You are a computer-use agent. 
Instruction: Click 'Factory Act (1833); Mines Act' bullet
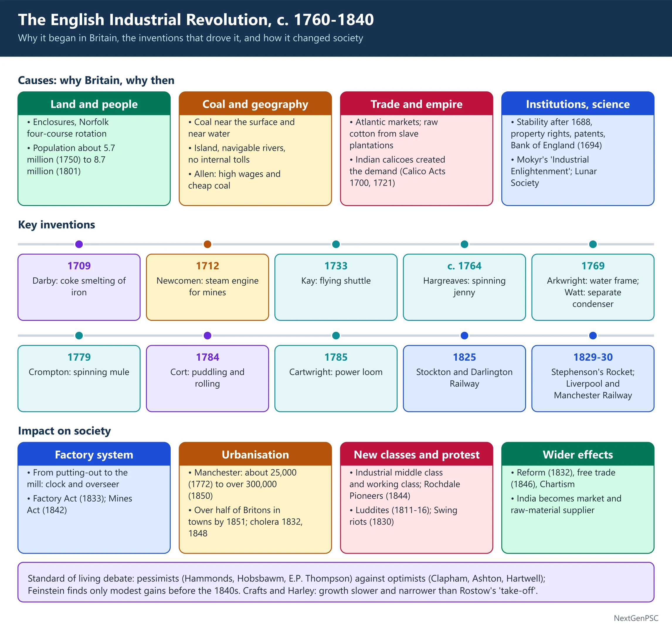point(79,504)
